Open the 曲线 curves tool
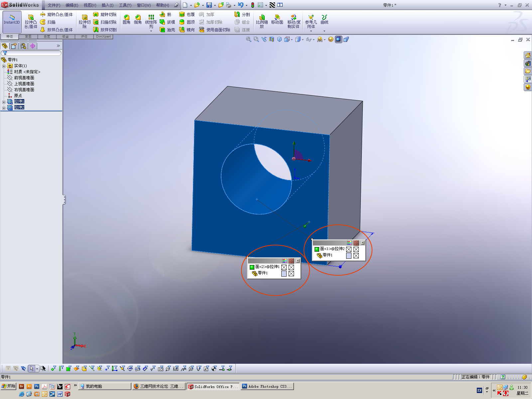The image size is (532, 399). [x=324, y=20]
